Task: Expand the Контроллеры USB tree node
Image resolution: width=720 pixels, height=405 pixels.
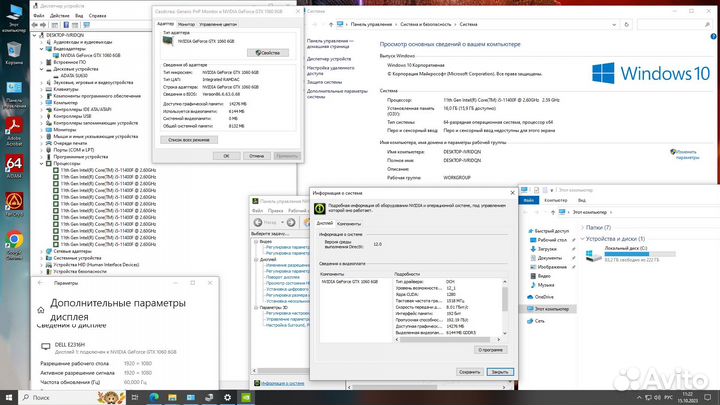Action: [x=41, y=116]
